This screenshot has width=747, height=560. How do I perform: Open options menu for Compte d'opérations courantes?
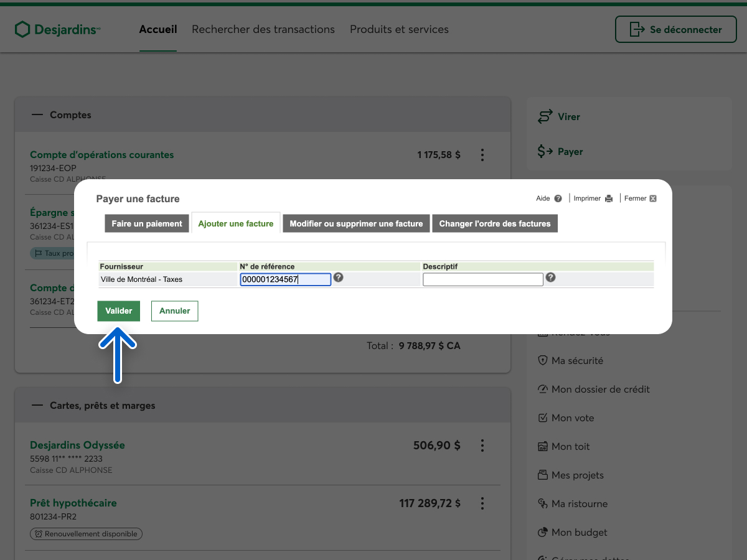[482, 155]
